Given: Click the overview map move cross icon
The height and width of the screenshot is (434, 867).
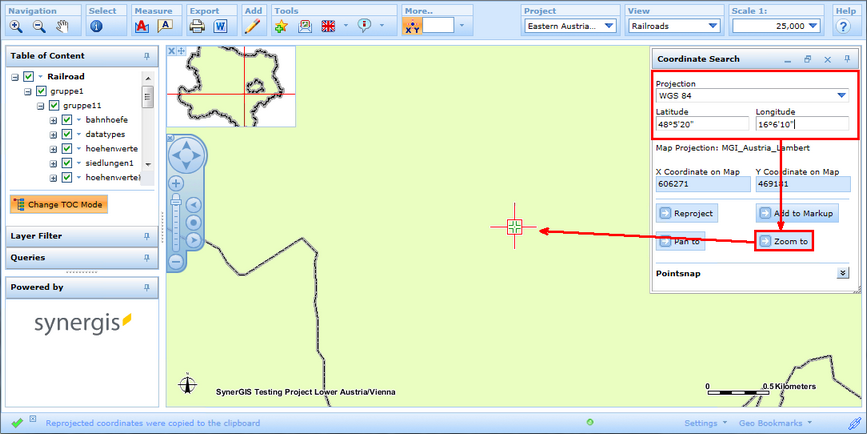Looking at the screenshot, I should [x=181, y=51].
